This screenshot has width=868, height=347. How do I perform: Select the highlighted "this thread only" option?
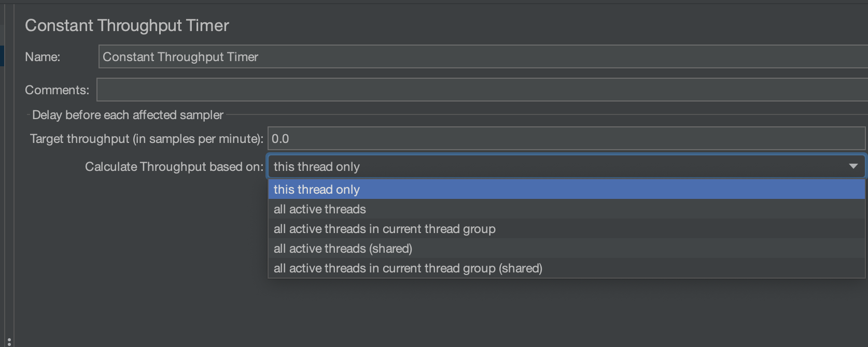(x=316, y=190)
